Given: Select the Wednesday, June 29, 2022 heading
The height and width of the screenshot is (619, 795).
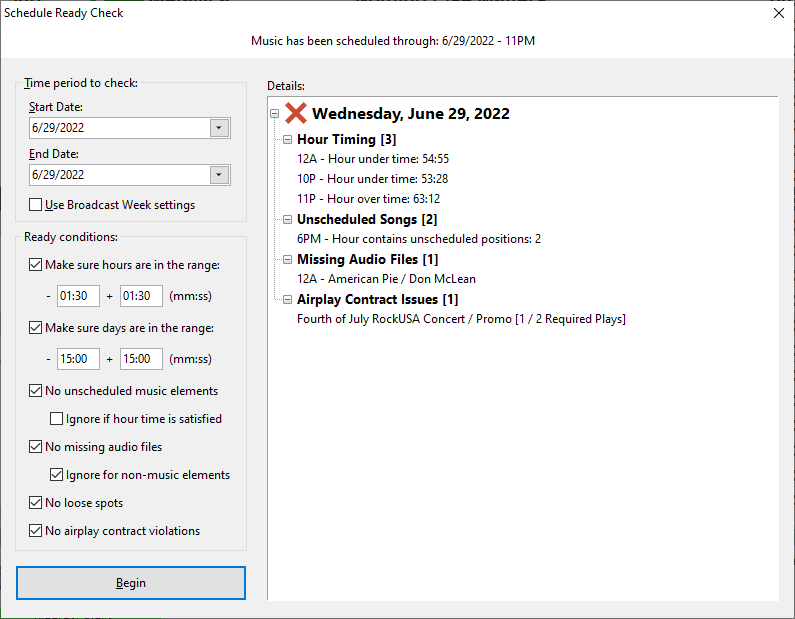Looking at the screenshot, I should tap(411, 114).
